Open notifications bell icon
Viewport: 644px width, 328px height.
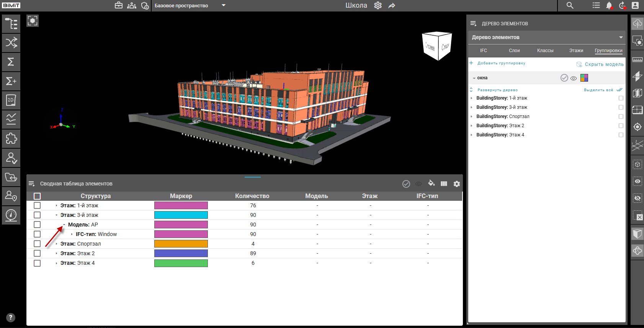click(609, 5)
